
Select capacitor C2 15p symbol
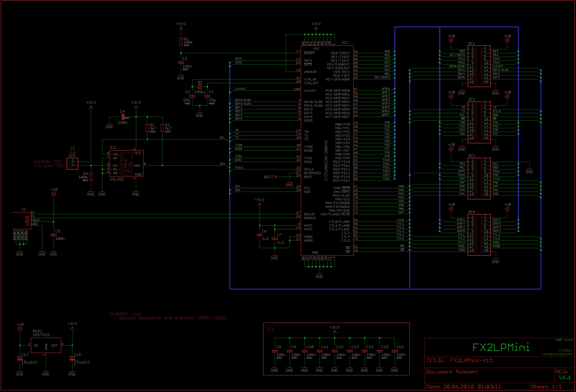click(192, 96)
